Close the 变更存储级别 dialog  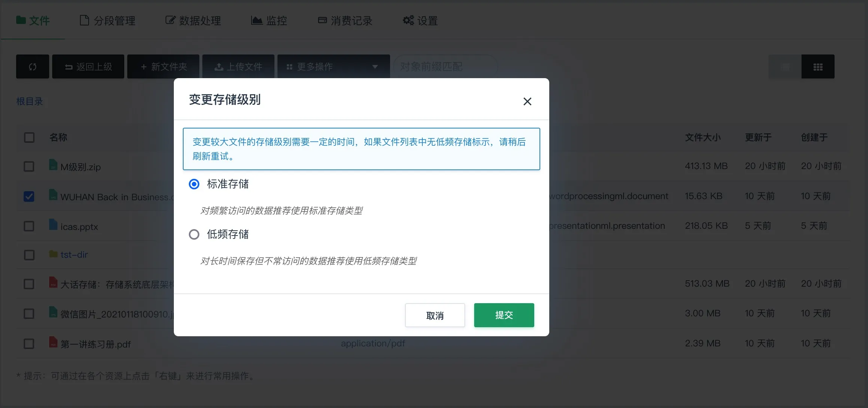527,101
